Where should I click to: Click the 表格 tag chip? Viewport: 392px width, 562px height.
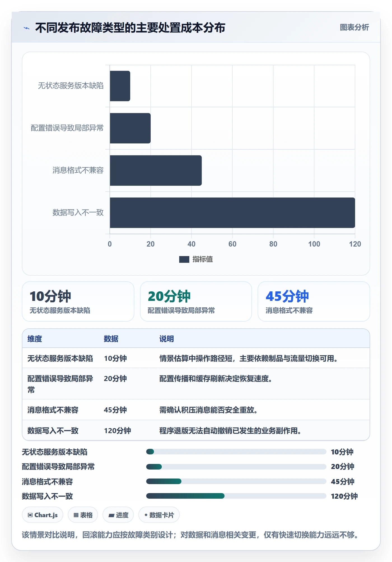83,515
